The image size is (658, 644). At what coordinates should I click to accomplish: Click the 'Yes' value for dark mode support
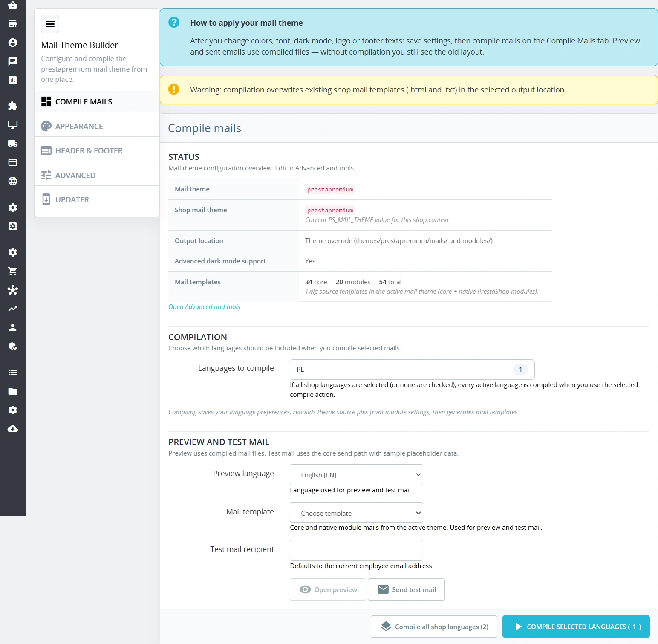pyautogui.click(x=310, y=261)
